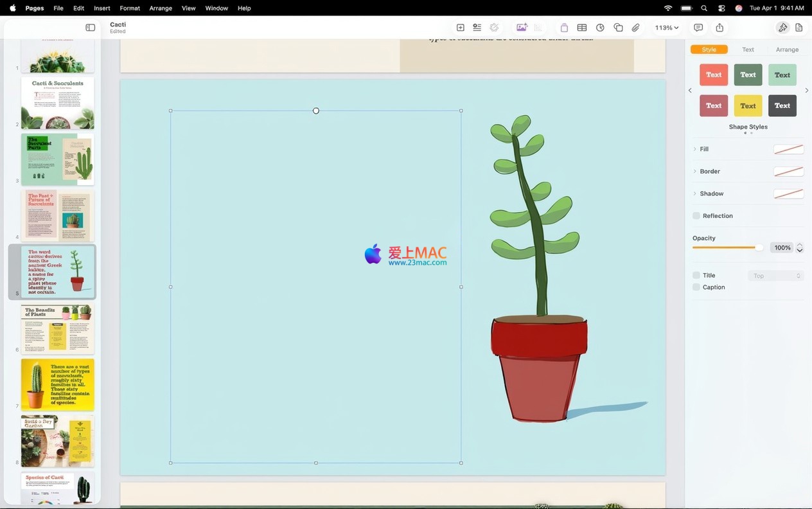Open the Shape toolbar icon

coord(618,28)
